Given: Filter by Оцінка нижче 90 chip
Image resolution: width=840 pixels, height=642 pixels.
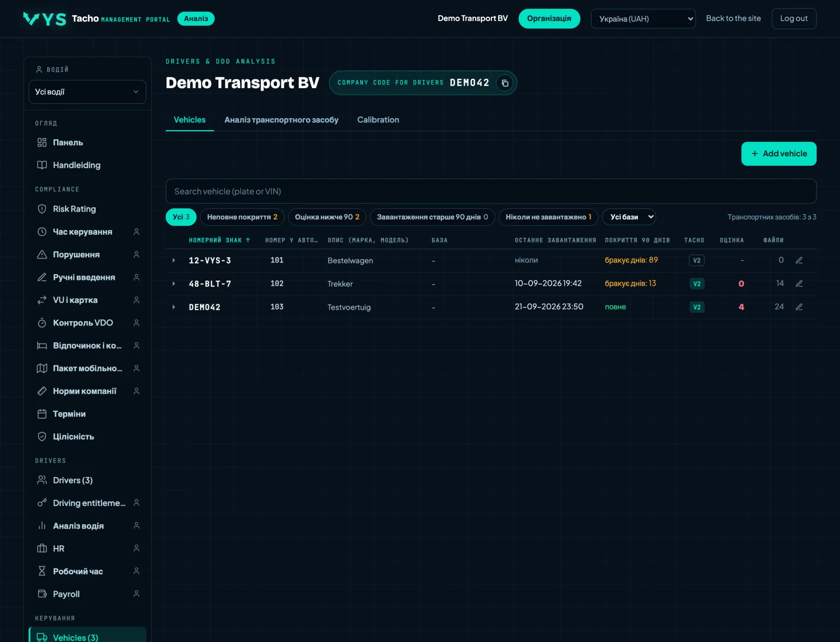Looking at the screenshot, I should pos(327,217).
